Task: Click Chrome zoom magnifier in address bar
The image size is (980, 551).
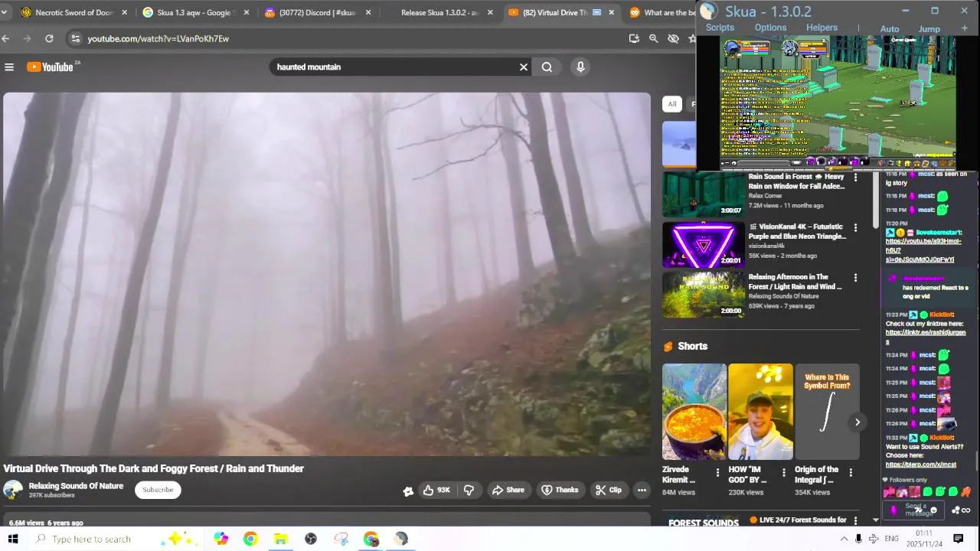Action: [653, 38]
